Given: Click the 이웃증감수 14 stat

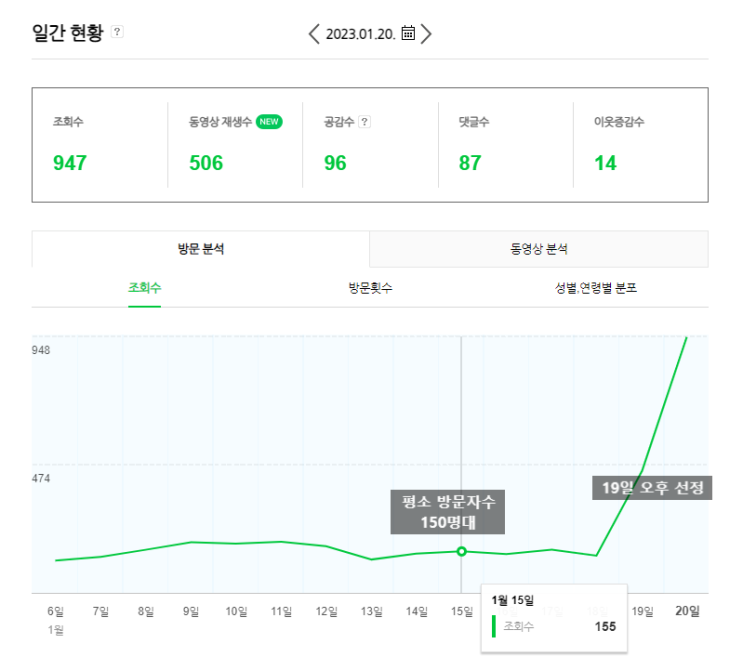Looking at the screenshot, I should [605, 162].
